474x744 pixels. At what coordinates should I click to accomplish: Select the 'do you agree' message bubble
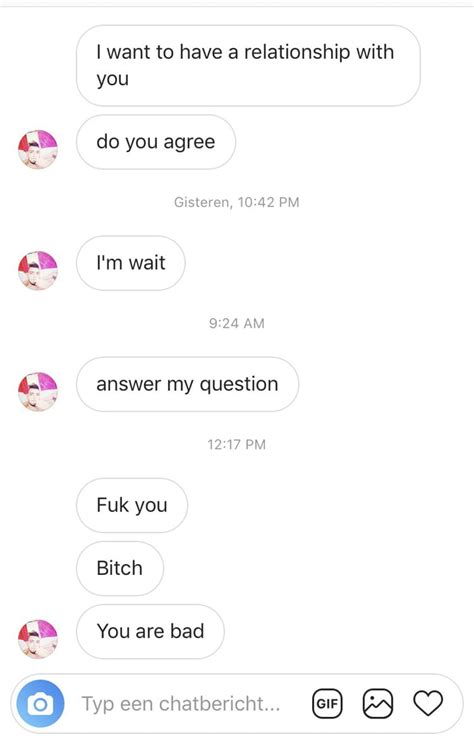click(x=156, y=142)
